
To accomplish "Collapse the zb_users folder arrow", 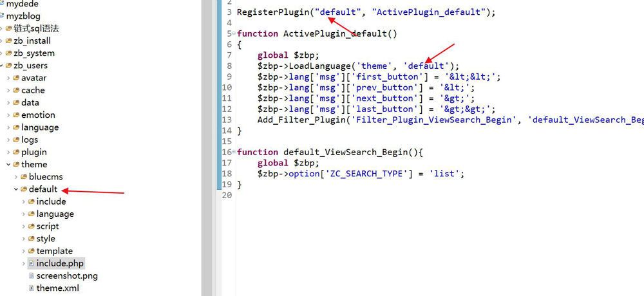I will click(x=2, y=66).
